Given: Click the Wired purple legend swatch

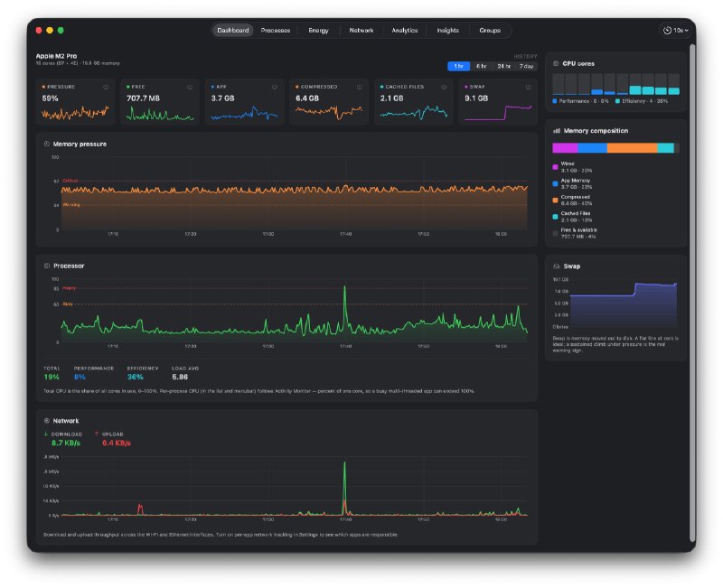Looking at the screenshot, I should (555, 167).
